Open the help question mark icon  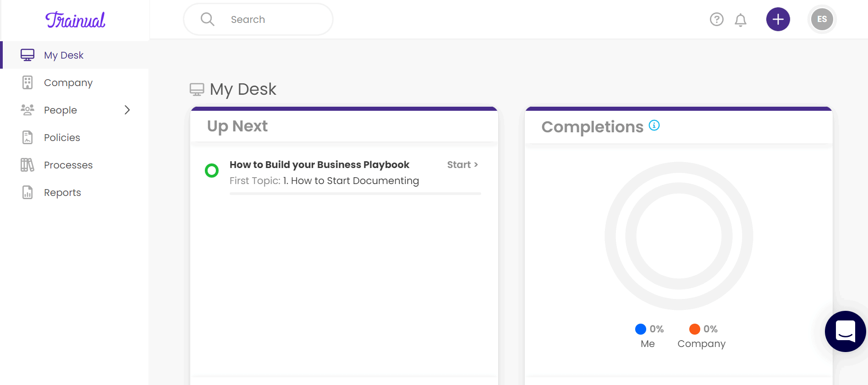(x=716, y=19)
